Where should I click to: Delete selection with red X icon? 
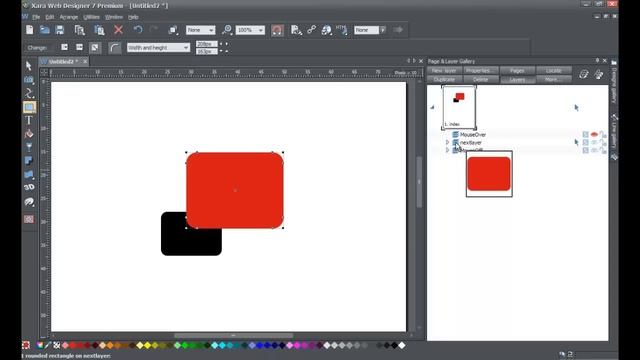(x=118, y=30)
